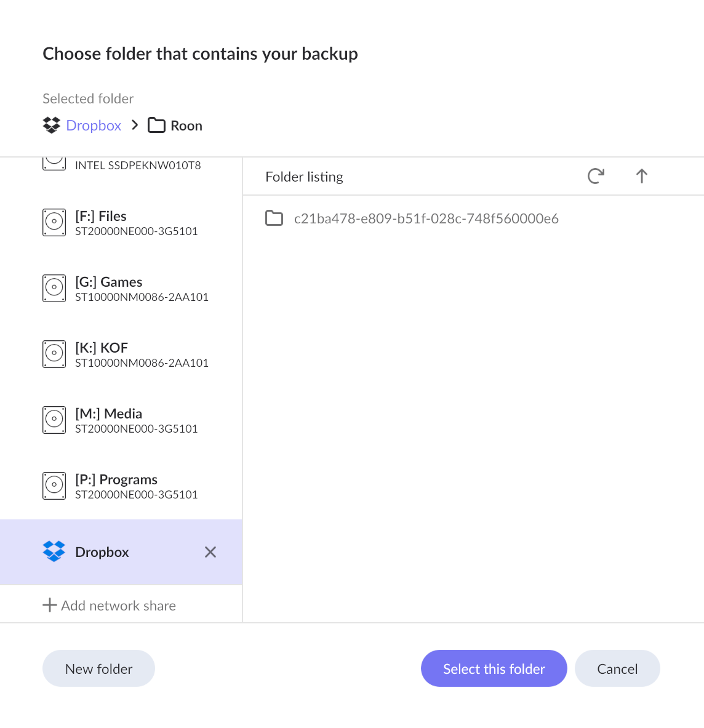Select the INTEL SSDPEKNW010T8 drive entry
The height and width of the screenshot is (728, 704).
[138, 165]
